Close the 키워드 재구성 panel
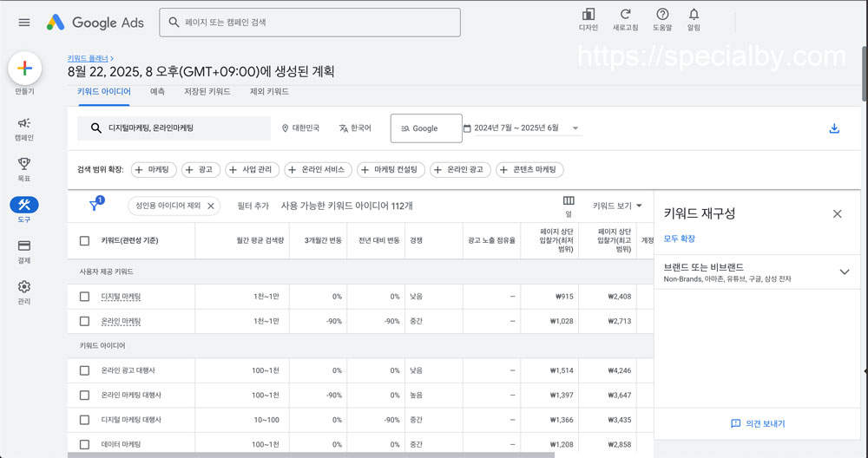 point(837,213)
